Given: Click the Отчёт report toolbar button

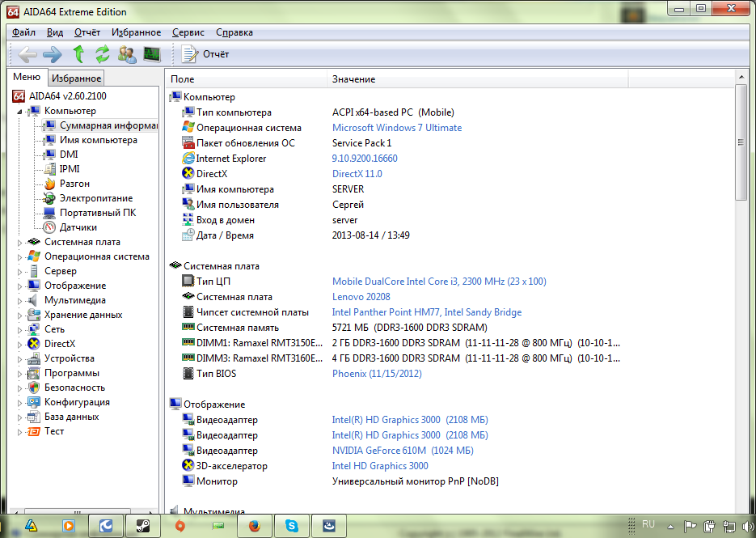Looking at the screenshot, I should pos(205,54).
